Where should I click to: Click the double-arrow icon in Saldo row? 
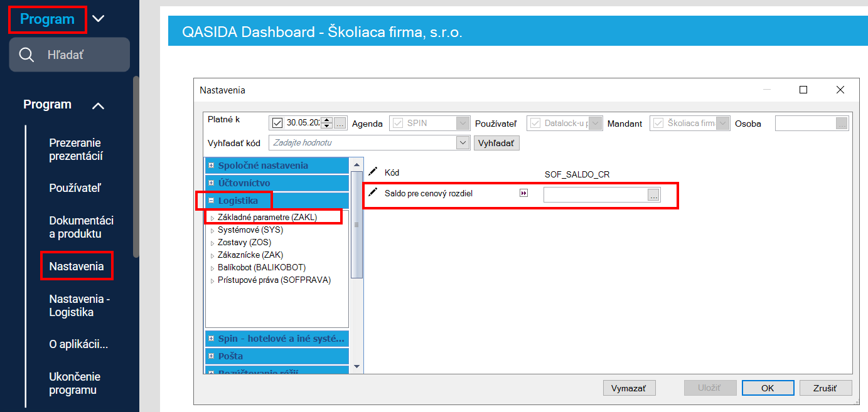click(523, 193)
